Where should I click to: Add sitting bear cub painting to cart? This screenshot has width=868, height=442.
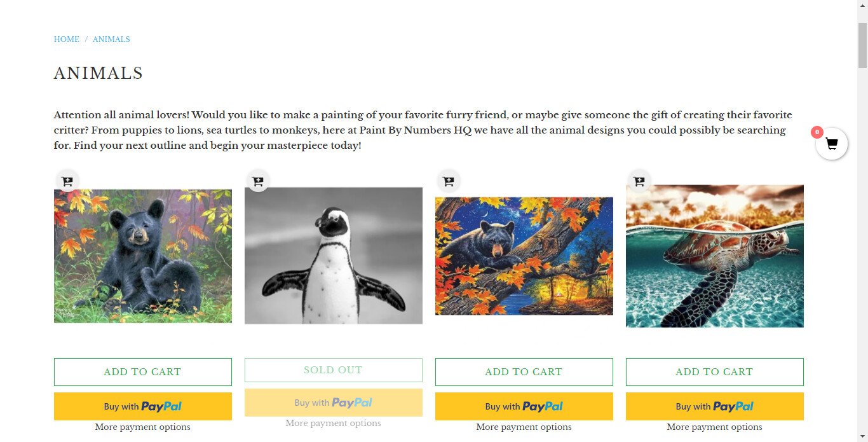point(143,372)
